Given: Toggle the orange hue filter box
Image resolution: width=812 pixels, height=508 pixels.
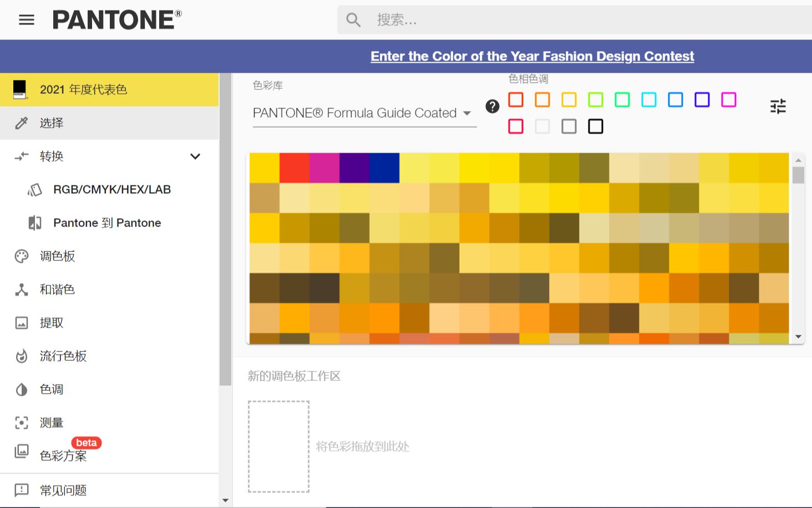Looking at the screenshot, I should click(x=542, y=99).
